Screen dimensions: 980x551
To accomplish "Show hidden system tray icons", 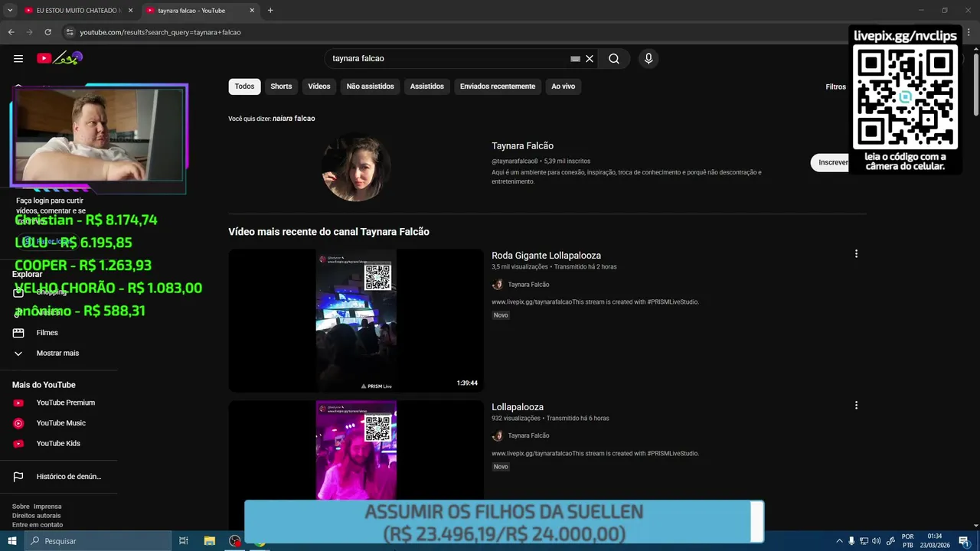I will pos(839,541).
